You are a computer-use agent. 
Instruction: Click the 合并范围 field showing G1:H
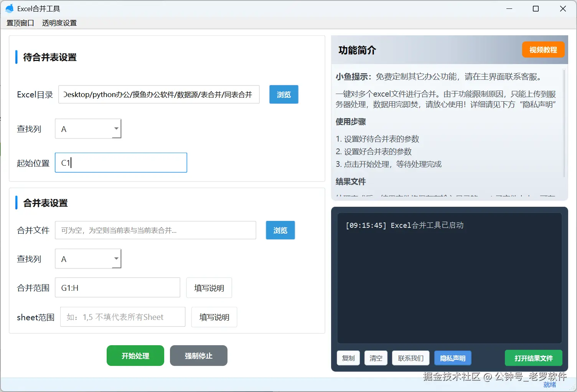pos(118,288)
